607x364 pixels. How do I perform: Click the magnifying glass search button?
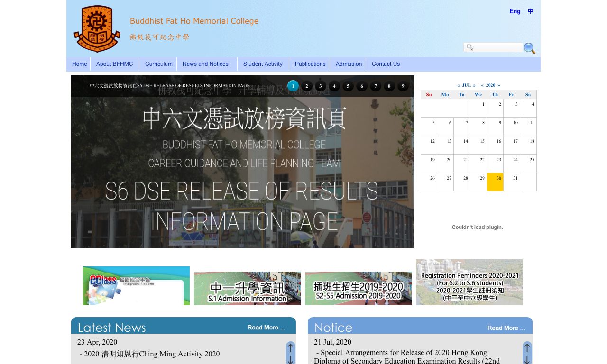pyautogui.click(x=530, y=48)
